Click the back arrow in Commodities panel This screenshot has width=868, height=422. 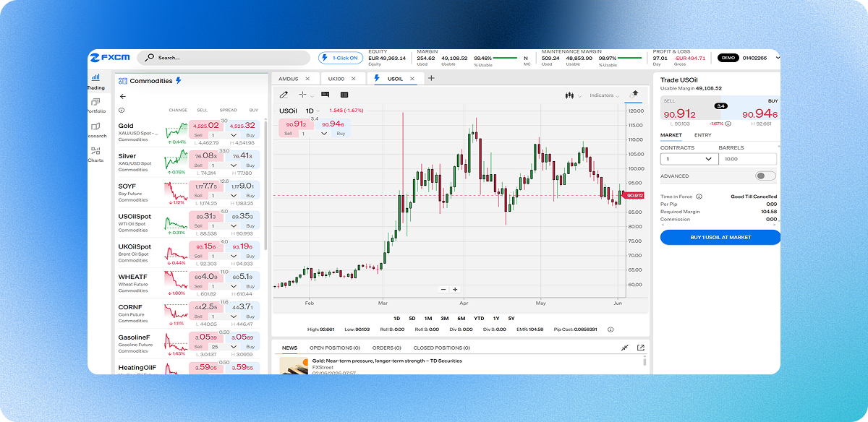[123, 96]
